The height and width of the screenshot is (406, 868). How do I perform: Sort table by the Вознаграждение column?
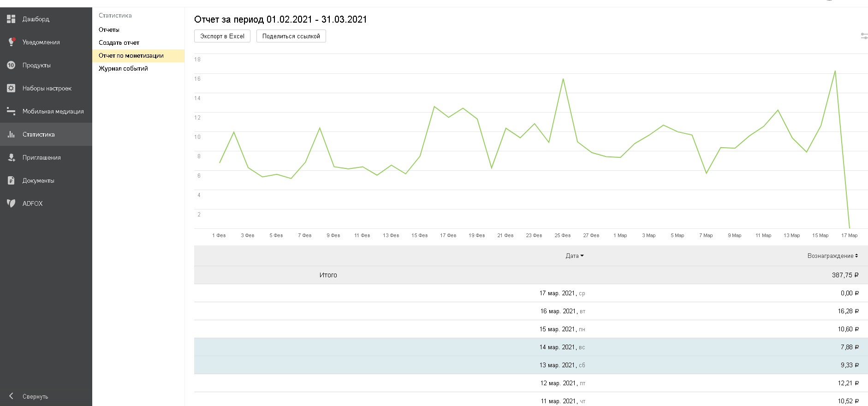(832, 256)
